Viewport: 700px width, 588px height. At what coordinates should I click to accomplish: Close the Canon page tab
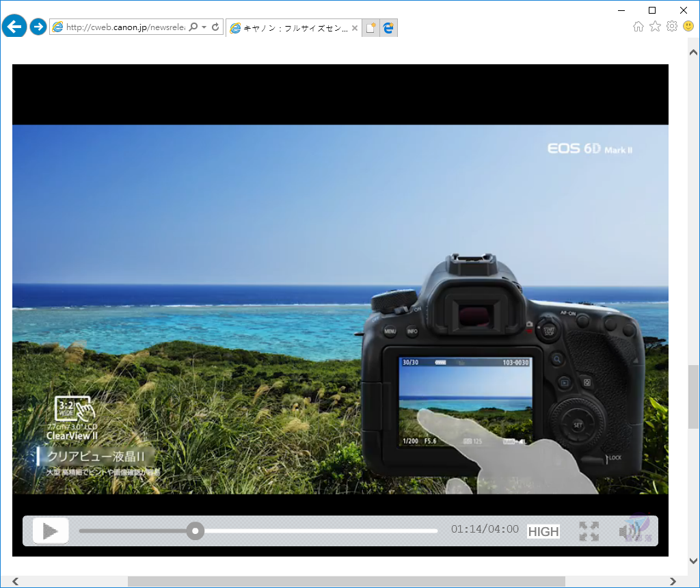pos(355,27)
